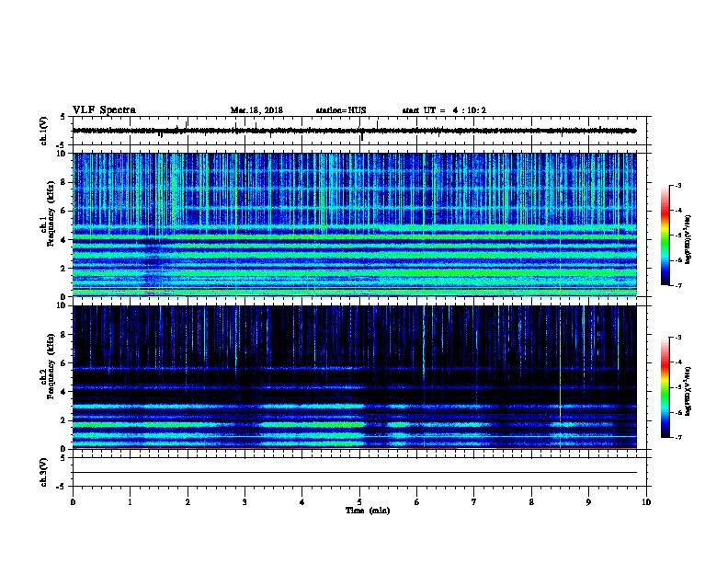The height and width of the screenshot is (563, 728).
Task: Click the ch.1 spectrogram color bar
Action: click(x=665, y=236)
